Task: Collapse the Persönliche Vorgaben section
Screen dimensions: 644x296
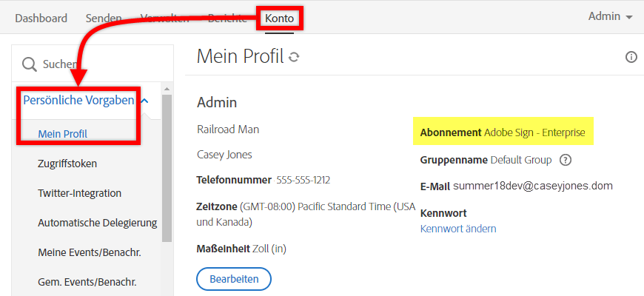Action: [145, 101]
